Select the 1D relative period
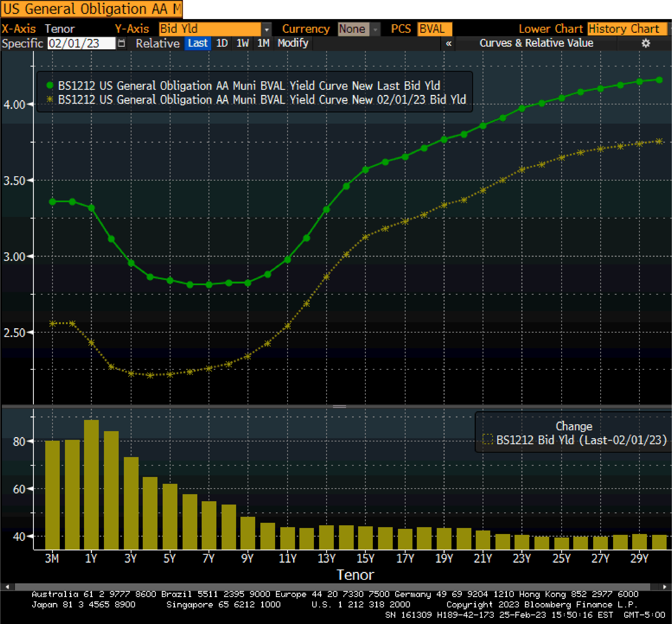The image size is (672, 624). [x=222, y=43]
